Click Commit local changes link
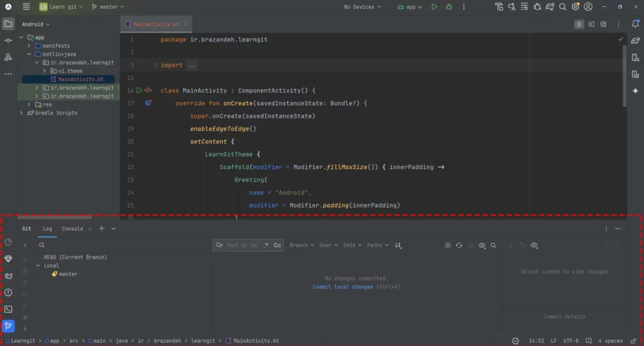Image resolution: width=644 pixels, height=346 pixels. coord(343,287)
